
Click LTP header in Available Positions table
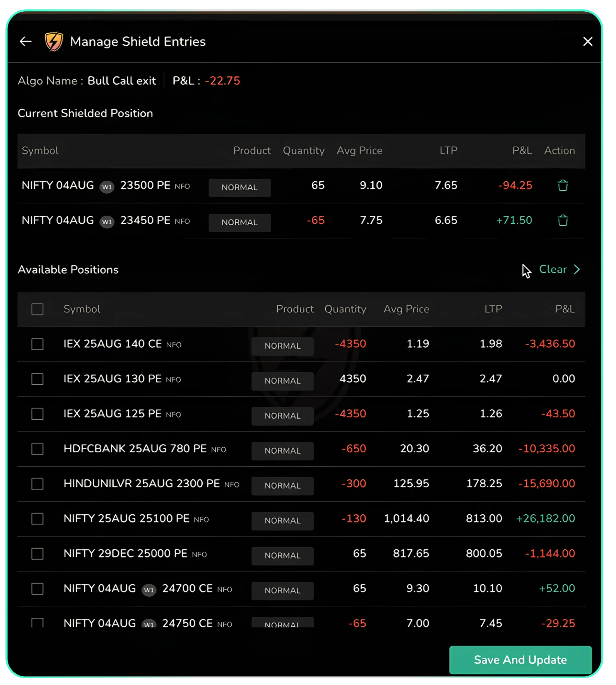(493, 309)
